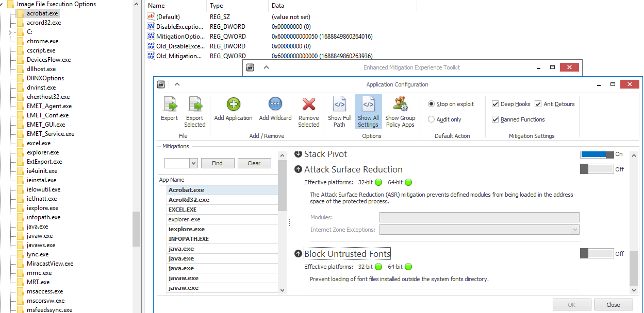
Task: Click the Enhanced Mitigation Experience Toolkit window icon
Action: [x=250, y=67]
